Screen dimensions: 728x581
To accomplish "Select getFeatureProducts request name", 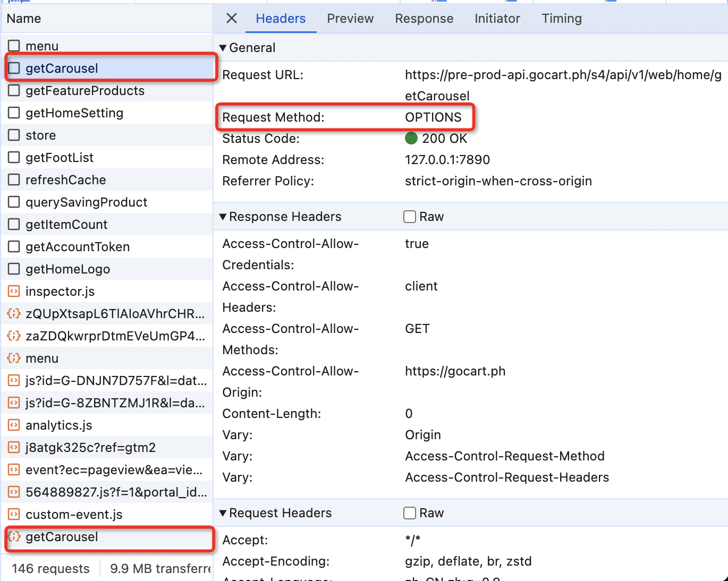I will (x=85, y=91).
